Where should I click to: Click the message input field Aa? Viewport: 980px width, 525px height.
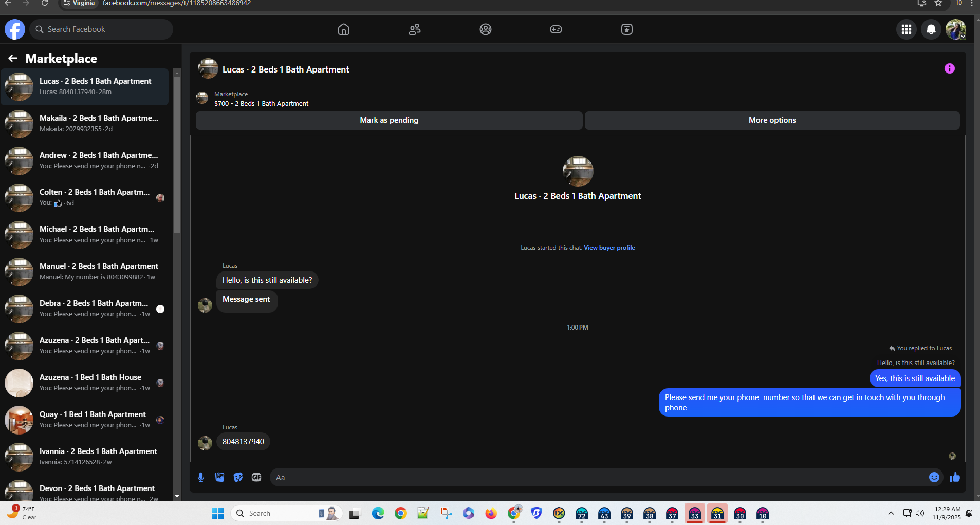pyautogui.click(x=599, y=477)
